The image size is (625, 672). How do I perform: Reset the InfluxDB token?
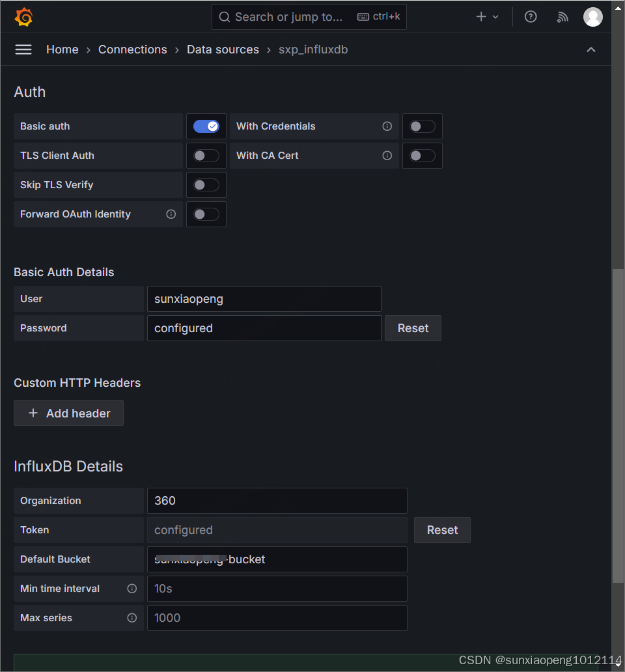tap(442, 530)
